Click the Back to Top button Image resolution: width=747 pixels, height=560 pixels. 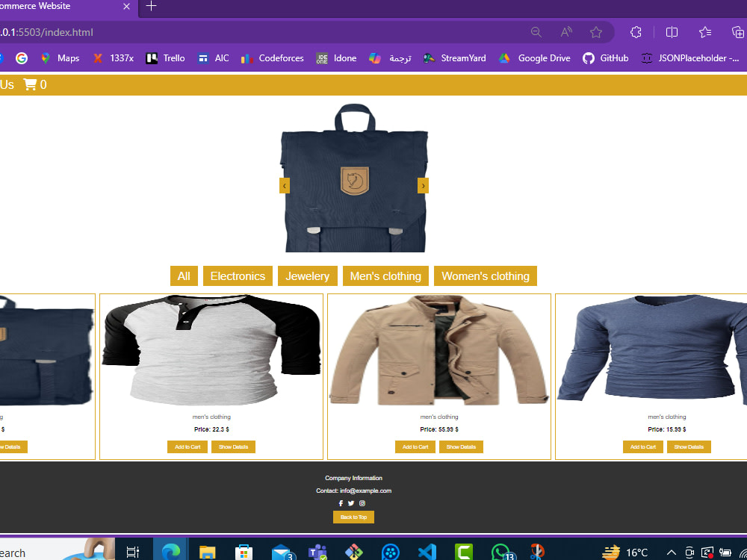click(x=353, y=517)
